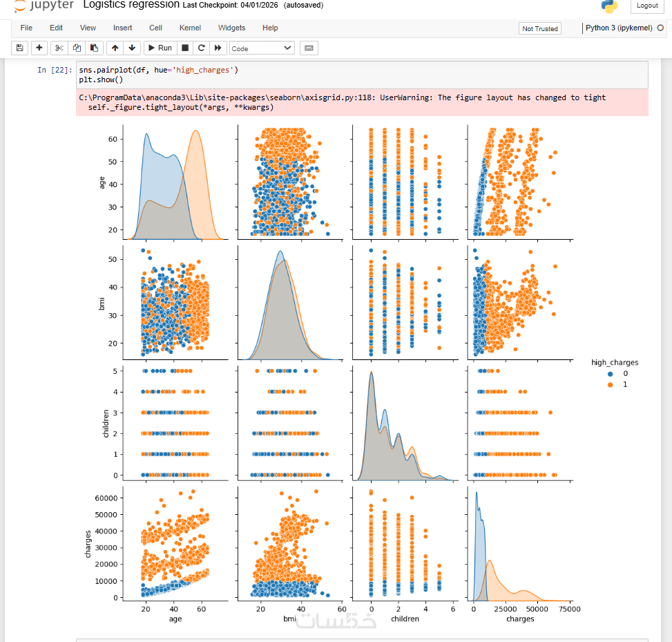Screen dimensions: 672x642
Task: Click the Logout button
Action: point(646,6)
